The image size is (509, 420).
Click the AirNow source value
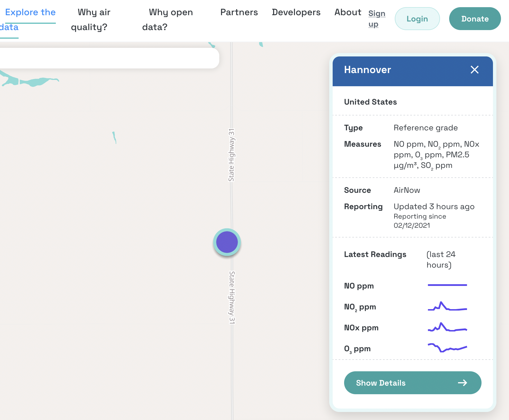[x=407, y=190]
